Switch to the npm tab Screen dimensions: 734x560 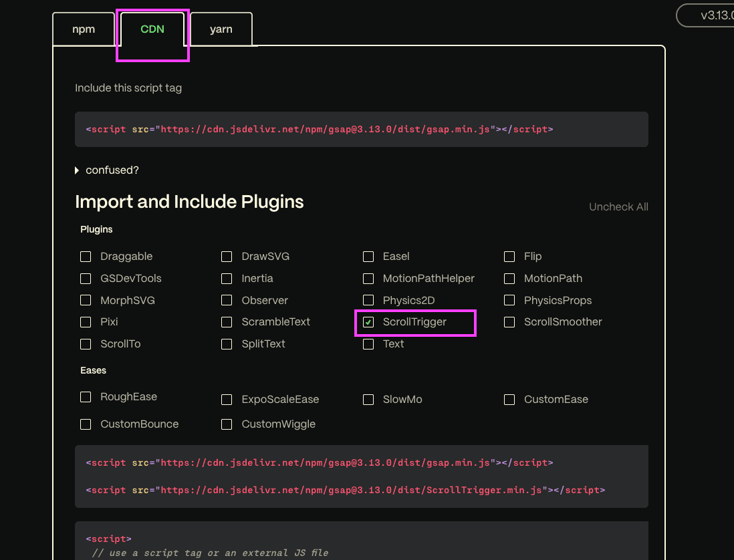coord(84,29)
